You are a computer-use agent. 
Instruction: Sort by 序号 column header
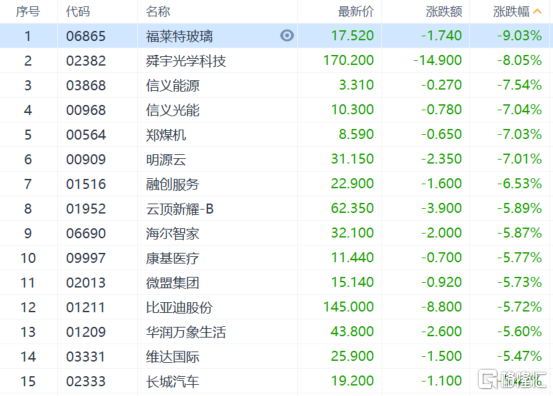click(x=28, y=12)
